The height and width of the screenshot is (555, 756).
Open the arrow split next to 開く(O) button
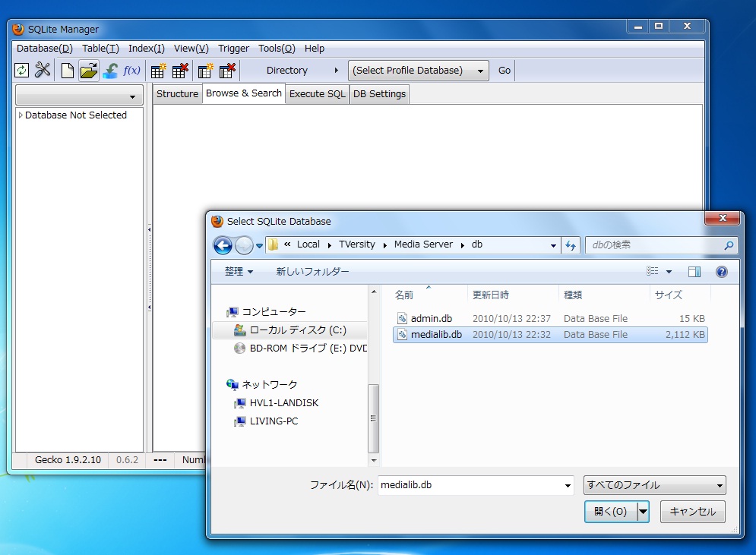tap(644, 512)
